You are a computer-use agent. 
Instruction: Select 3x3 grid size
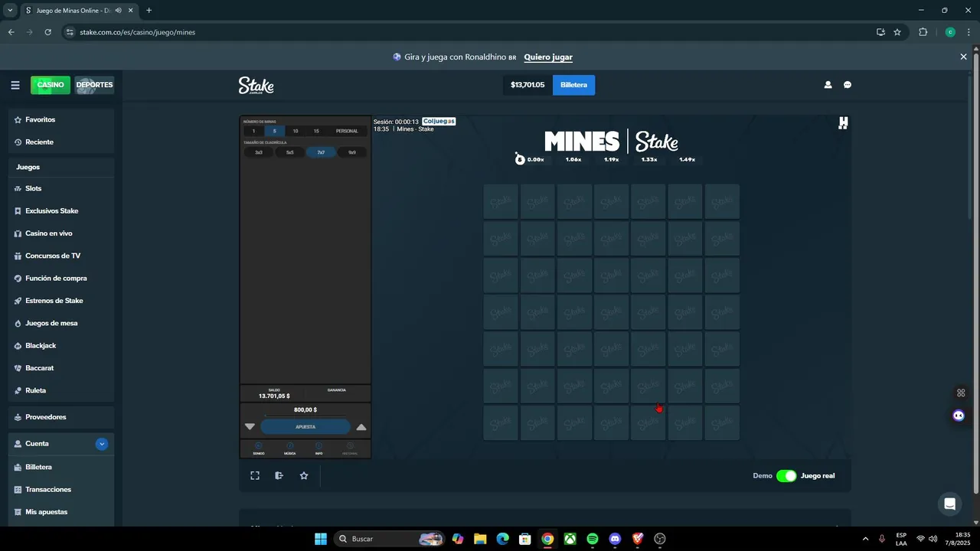(x=259, y=152)
